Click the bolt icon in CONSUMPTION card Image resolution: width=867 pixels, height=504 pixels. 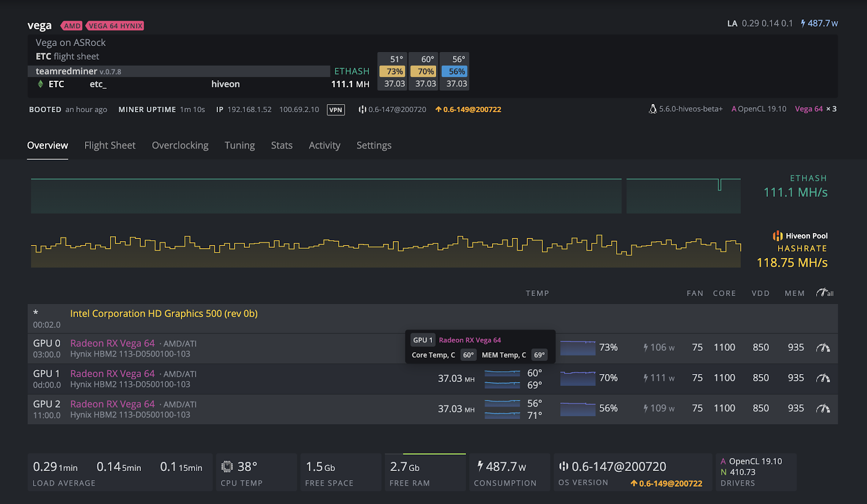pyautogui.click(x=480, y=466)
